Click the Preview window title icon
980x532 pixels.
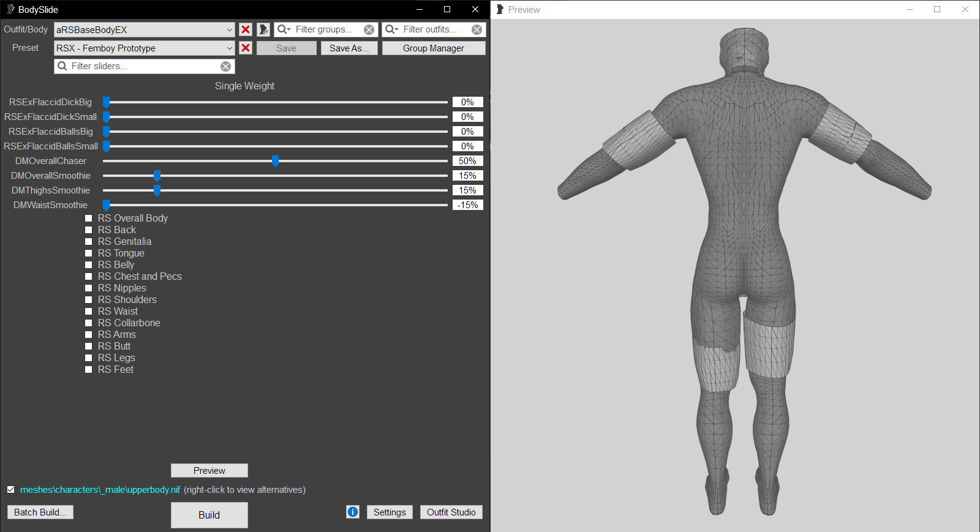click(500, 9)
